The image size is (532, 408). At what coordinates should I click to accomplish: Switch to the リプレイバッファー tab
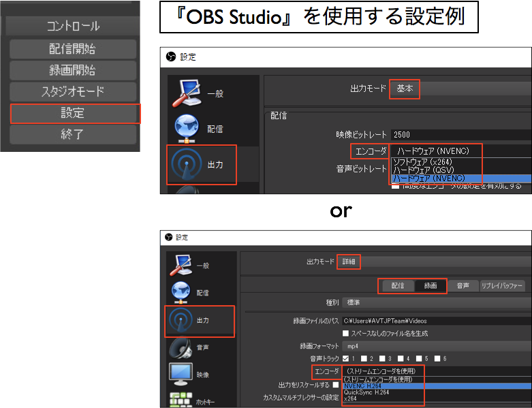pos(501,285)
